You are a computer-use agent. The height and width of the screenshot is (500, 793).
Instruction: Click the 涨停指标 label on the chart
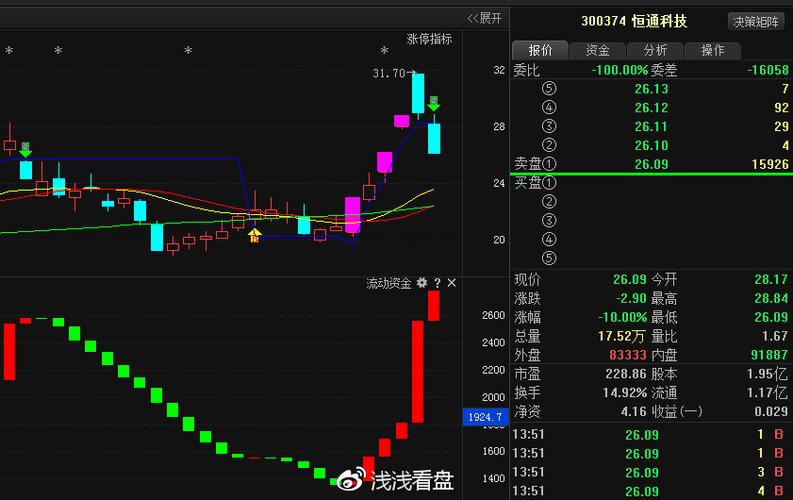(x=429, y=39)
